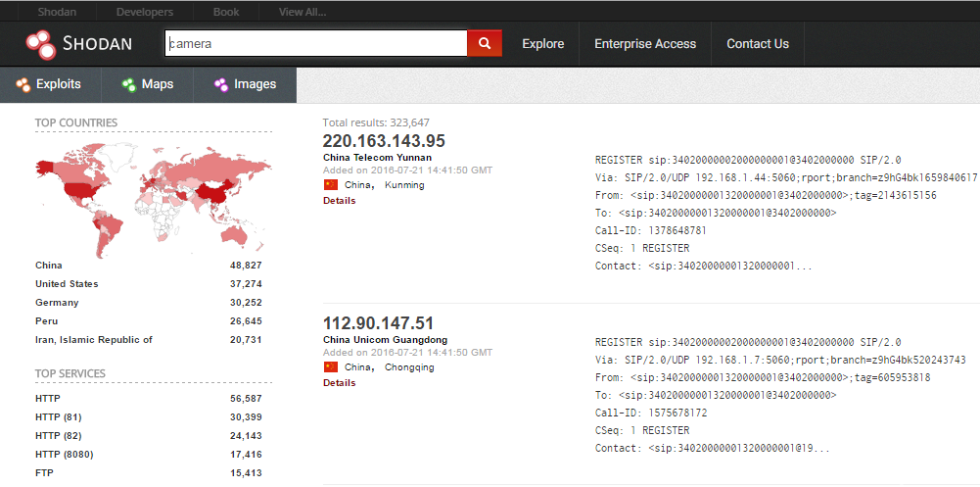Click the China Unicom Guangdong organization

pyautogui.click(x=385, y=340)
